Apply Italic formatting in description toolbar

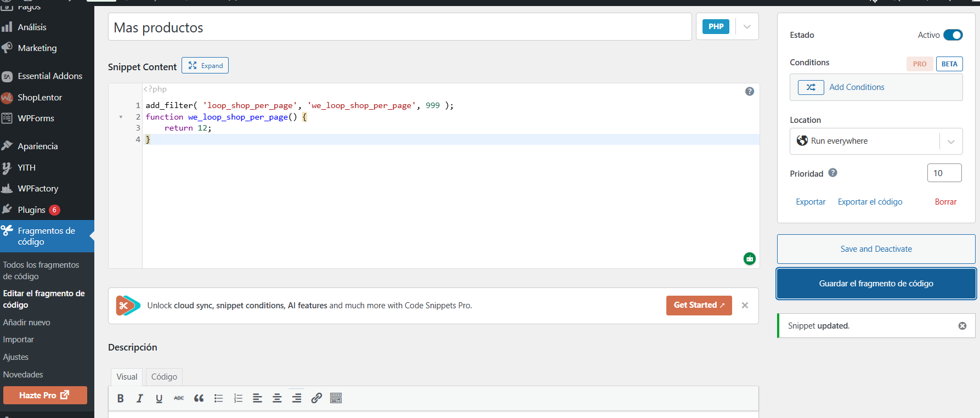click(140, 398)
